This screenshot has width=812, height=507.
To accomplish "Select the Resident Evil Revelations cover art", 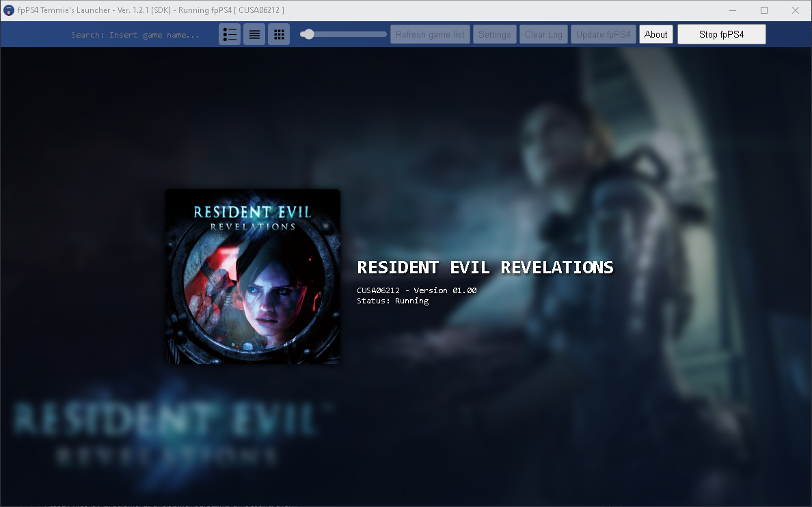I will pyautogui.click(x=252, y=276).
